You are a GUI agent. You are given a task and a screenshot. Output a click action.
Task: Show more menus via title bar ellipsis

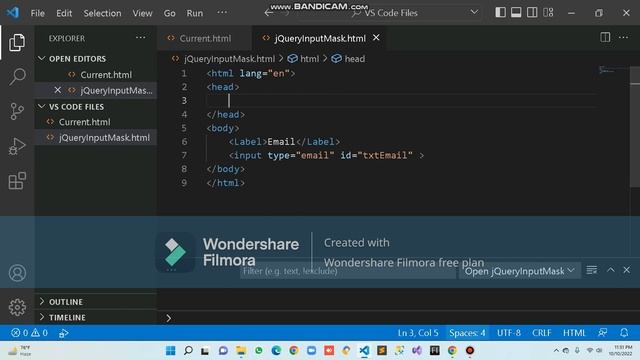(x=222, y=12)
